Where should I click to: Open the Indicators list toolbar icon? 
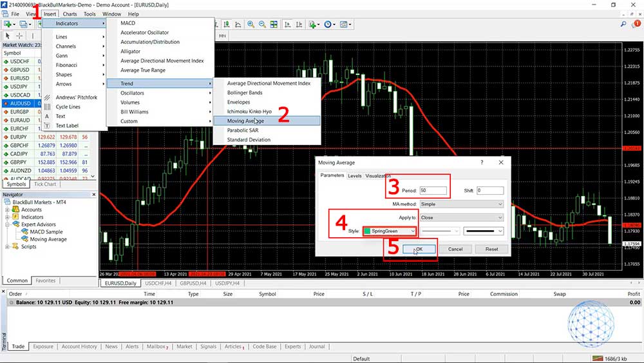(314, 25)
